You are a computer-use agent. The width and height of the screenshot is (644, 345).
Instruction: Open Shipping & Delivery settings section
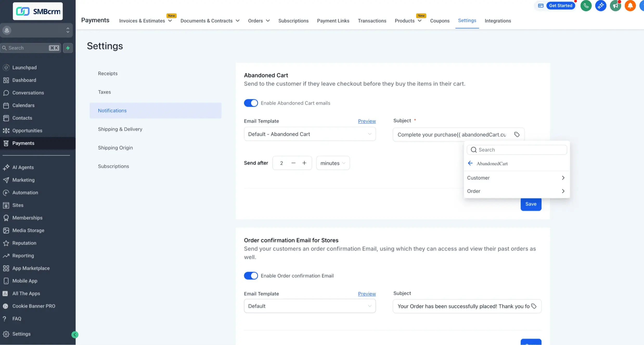[156, 129]
